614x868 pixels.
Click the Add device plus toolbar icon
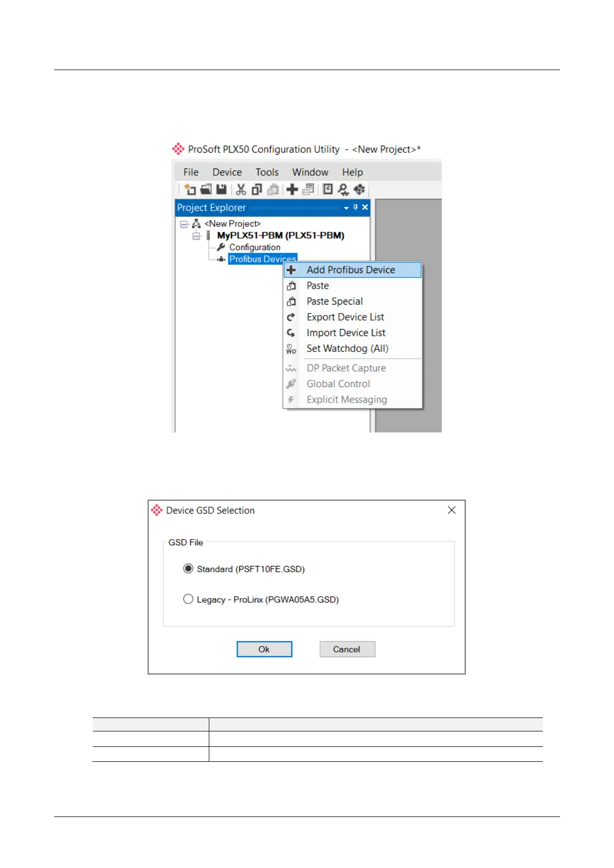pos(292,190)
